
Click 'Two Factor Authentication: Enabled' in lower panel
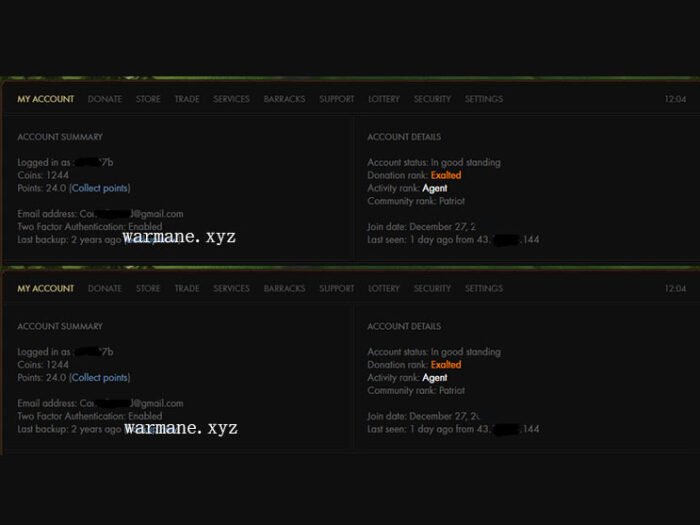coord(90,416)
